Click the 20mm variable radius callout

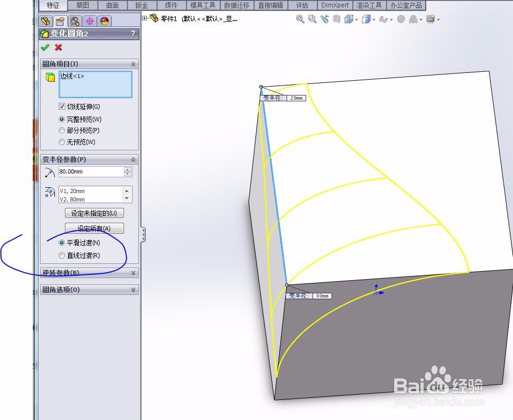click(x=283, y=98)
